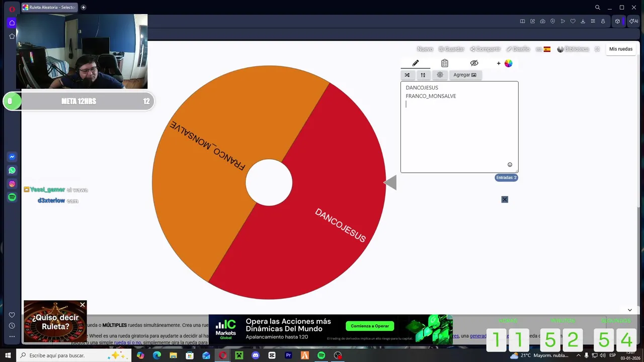Open the sidebar history clock icon
This screenshot has width=644, height=362.
click(12, 326)
